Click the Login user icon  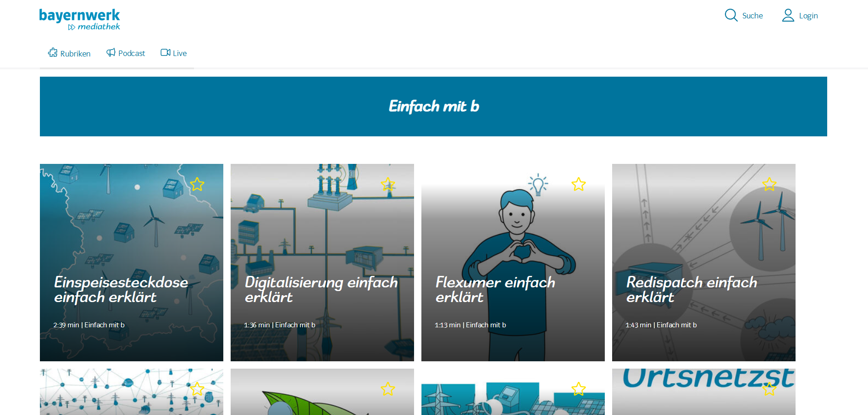pyautogui.click(x=788, y=15)
